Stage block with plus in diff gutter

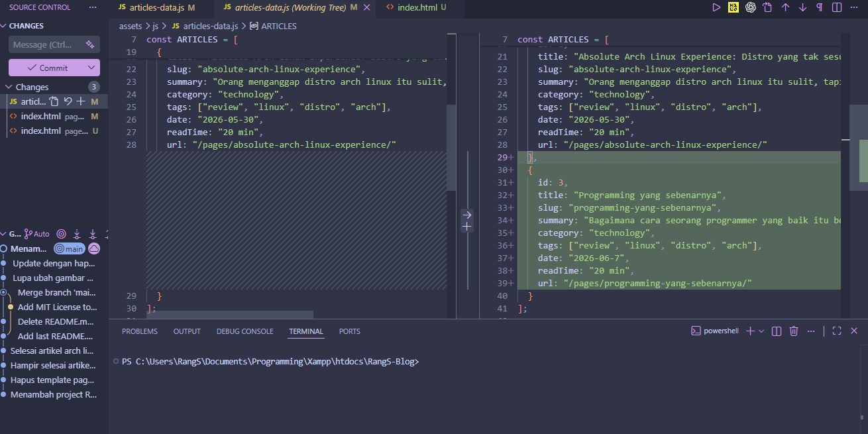tap(466, 227)
